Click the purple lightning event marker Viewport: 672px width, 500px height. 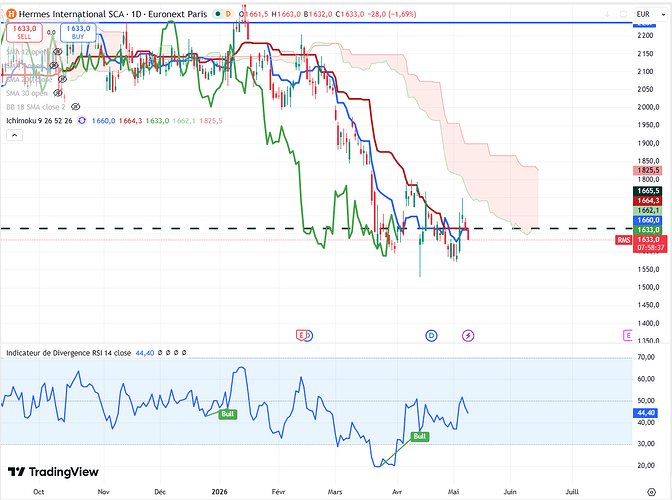point(468,335)
